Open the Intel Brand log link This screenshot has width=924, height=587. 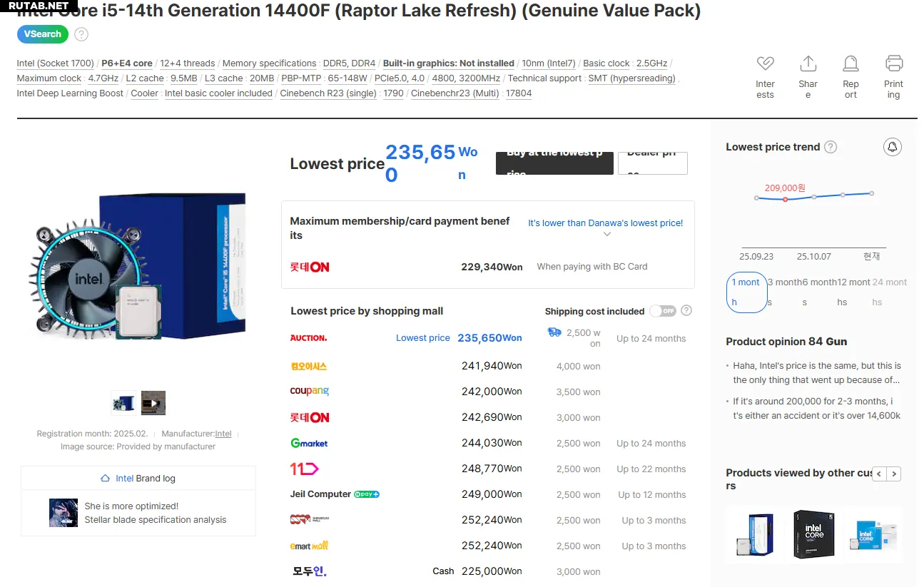(138, 479)
